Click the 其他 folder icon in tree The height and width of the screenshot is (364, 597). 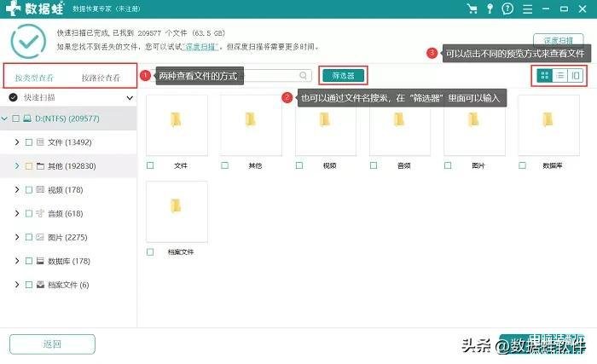[40, 166]
